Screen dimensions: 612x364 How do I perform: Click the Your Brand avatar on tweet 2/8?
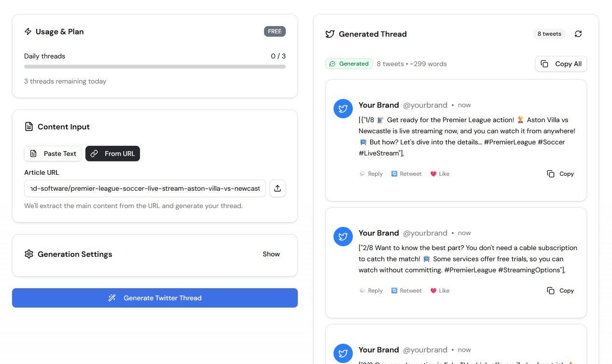[343, 236]
